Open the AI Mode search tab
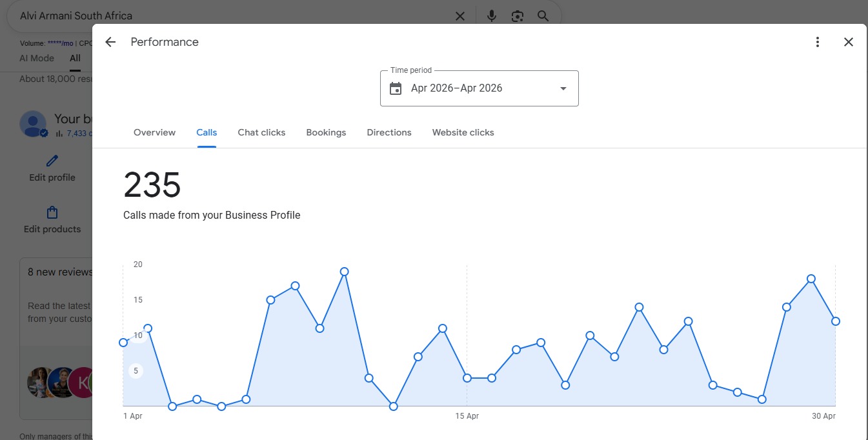This screenshot has height=440, width=868. click(37, 58)
